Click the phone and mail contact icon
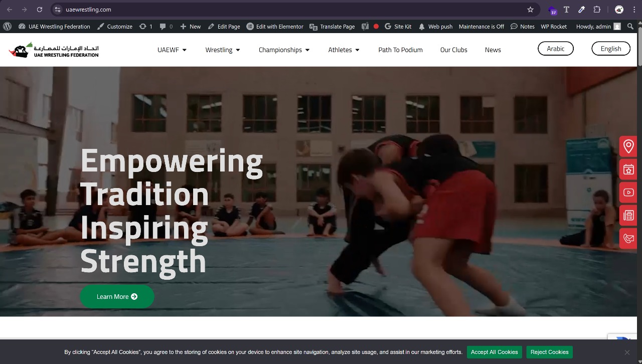Image resolution: width=642 pixels, height=364 pixels. (628, 238)
